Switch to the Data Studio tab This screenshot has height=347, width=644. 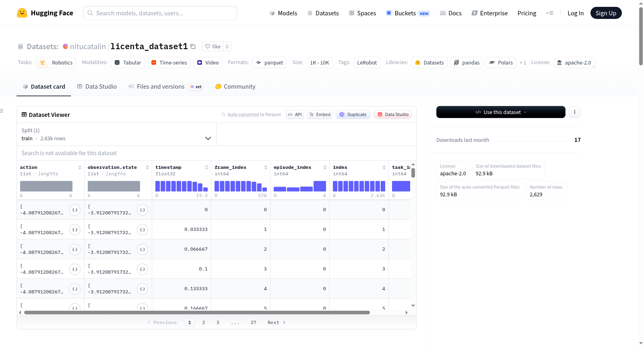coord(97,87)
